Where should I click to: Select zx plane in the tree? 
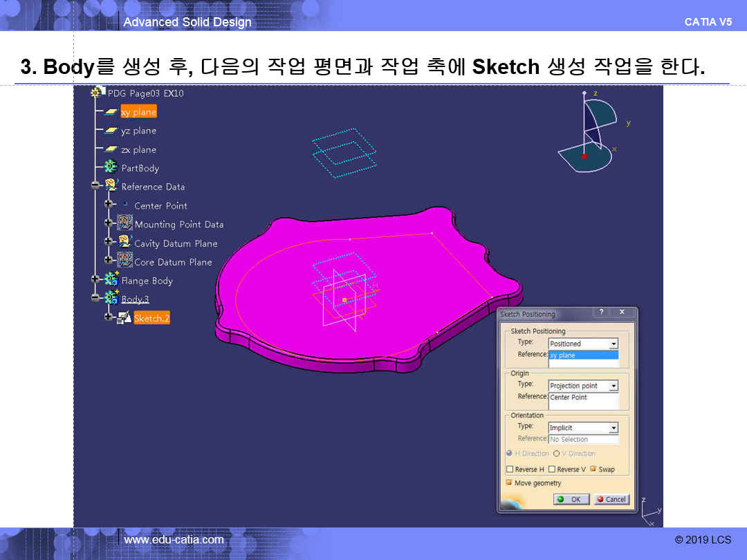[138, 149]
